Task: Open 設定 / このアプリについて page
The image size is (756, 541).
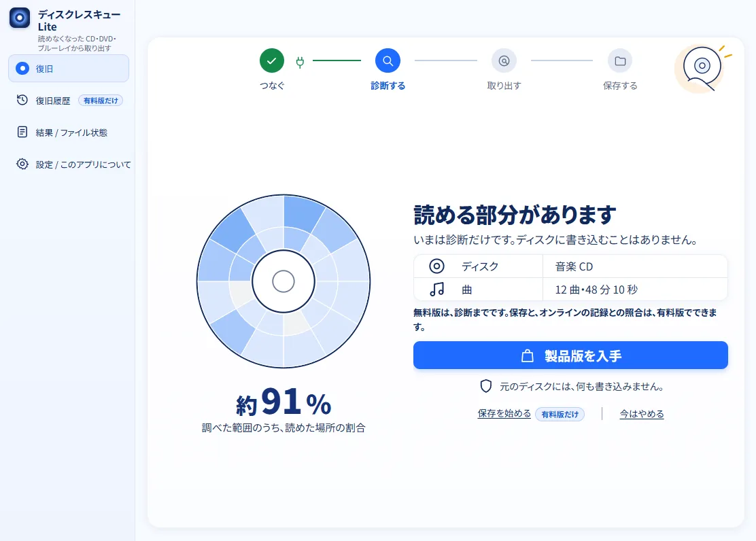Action: pos(69,164)
